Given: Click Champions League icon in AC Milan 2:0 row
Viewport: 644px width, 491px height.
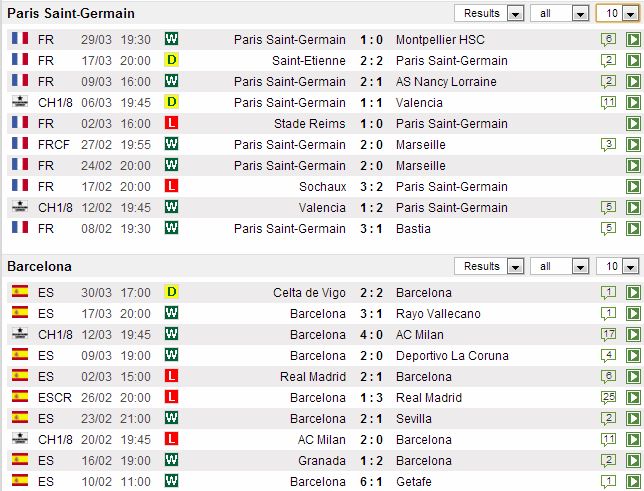Looking at the screenshot, I should [x=19, y=440].
